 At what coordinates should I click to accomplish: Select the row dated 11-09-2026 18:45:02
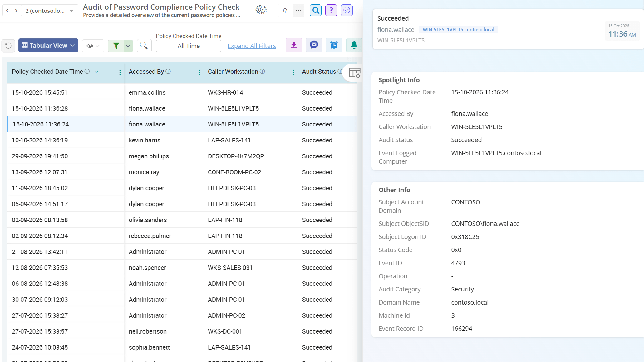(182, 188)
